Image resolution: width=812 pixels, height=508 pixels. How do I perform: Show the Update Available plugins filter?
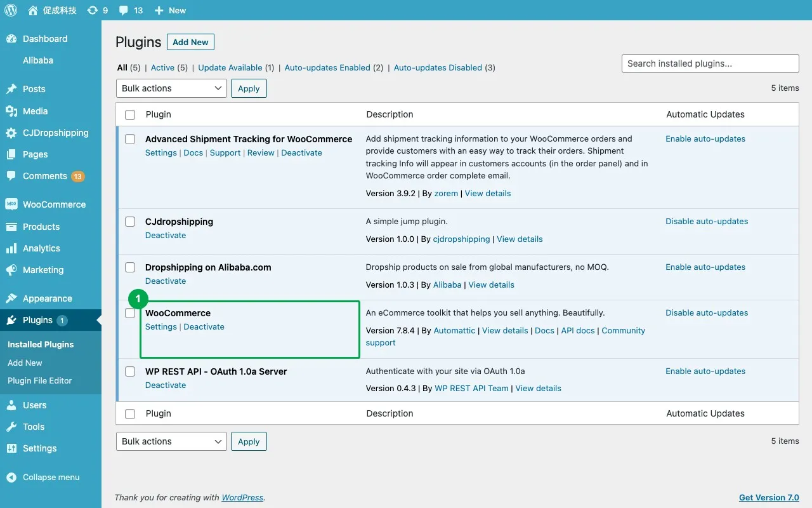236,67
